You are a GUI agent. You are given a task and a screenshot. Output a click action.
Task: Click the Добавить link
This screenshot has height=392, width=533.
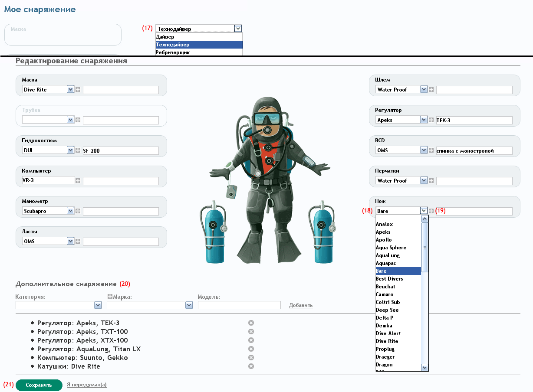(301, 305)
